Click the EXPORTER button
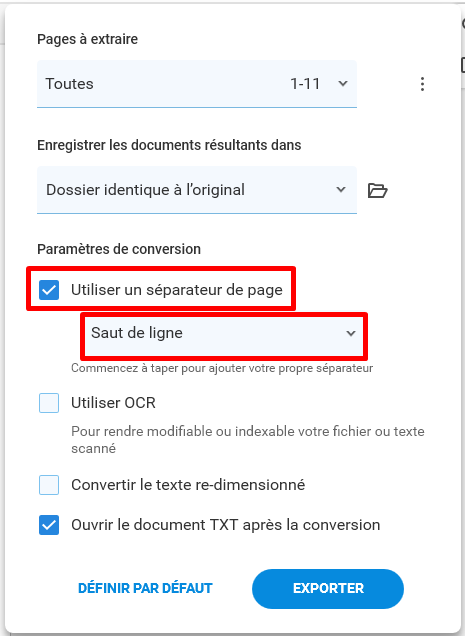This screenshot has width=465, height=636. 328,589
